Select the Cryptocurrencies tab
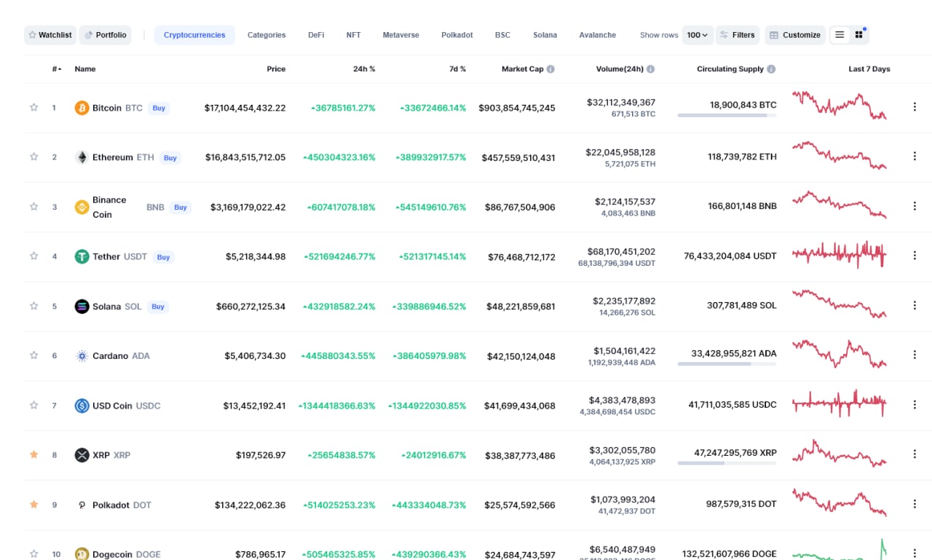The height and width of the screenshot is (560, 932). click(x=194, y=35)
